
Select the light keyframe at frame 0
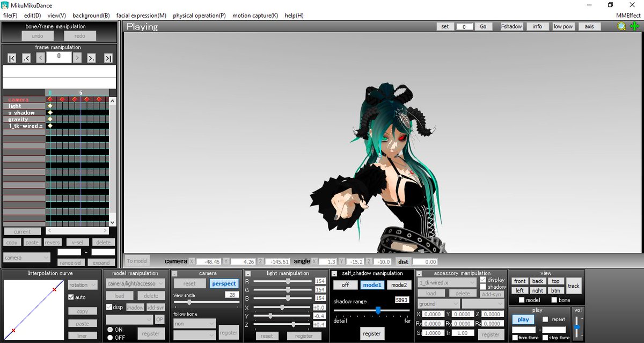tap(50, 106)
